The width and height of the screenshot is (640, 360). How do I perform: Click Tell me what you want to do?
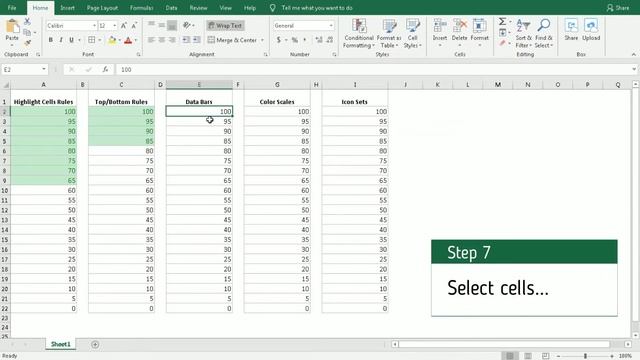tap(317, 8)
